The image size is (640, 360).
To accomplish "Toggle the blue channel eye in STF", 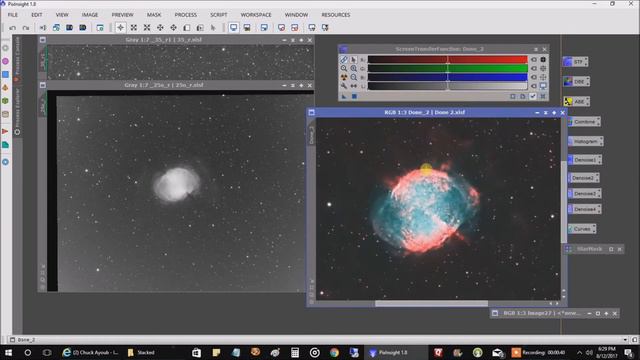I will point(534,77).
